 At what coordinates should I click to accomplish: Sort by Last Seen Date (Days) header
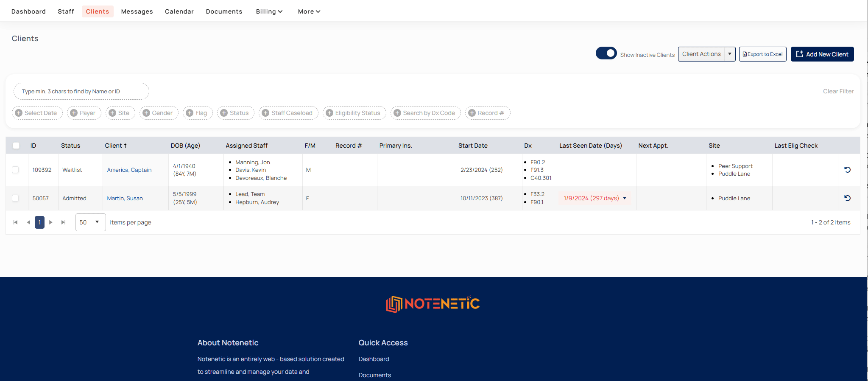[x=591, y=146]
